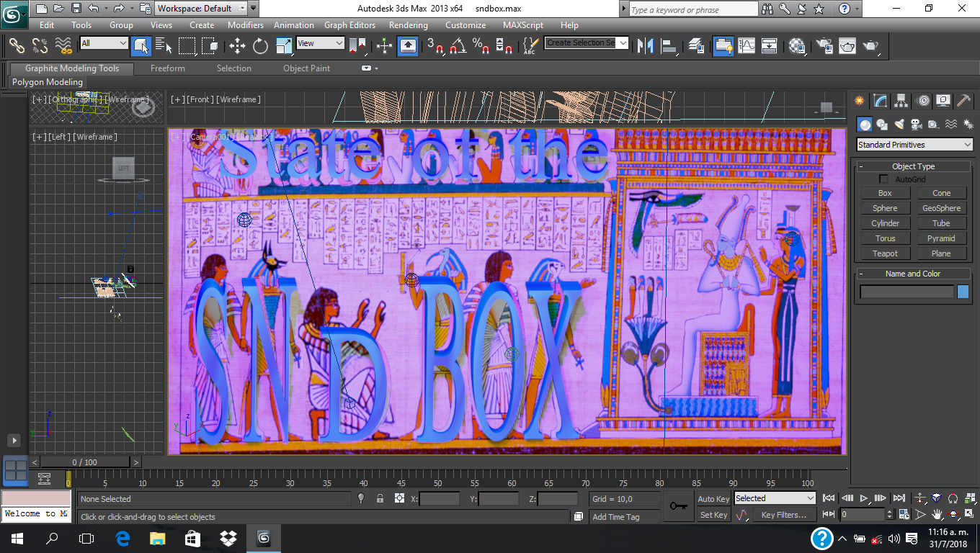This screenshot has height=553, width=980.
Task: Toggle Percent Snap
Action: coord(481,45)
